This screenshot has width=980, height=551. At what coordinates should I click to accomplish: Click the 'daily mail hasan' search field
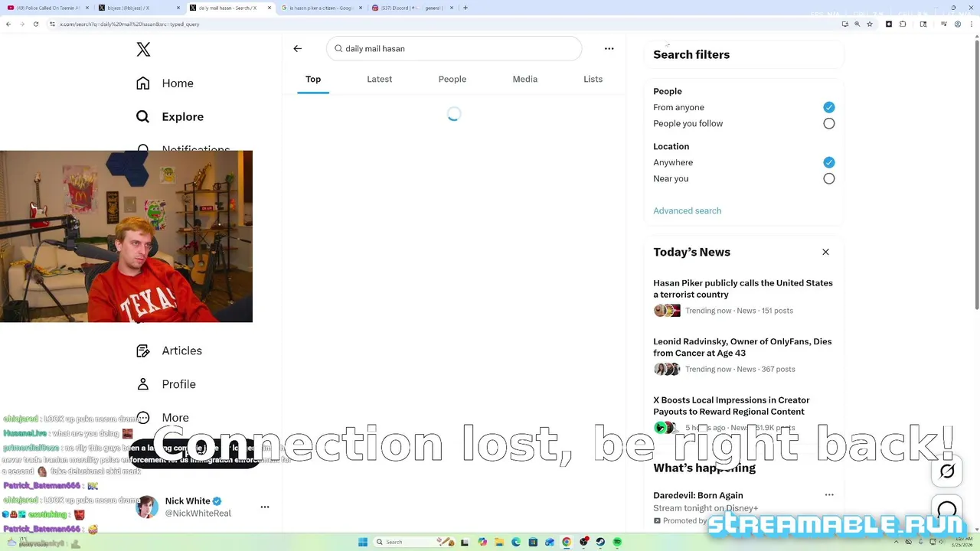click(x=454, y=48)
